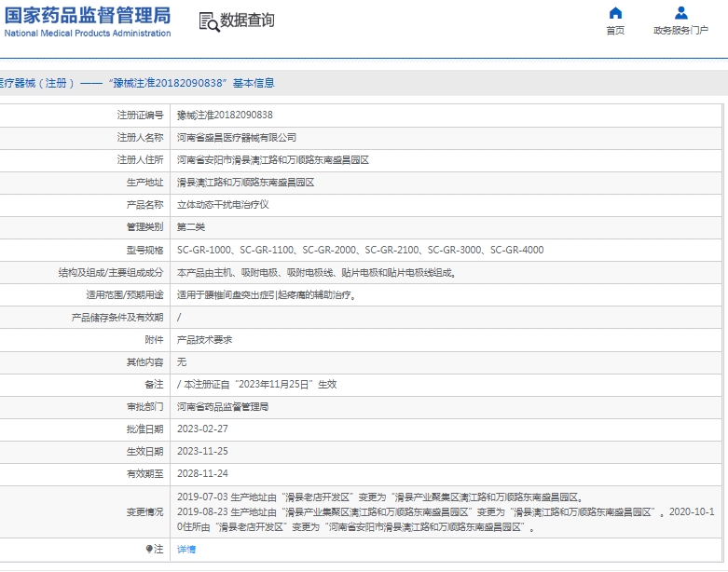Click the 有效期至 row label
The image size is (728, 572).
[x=144, y=473]
